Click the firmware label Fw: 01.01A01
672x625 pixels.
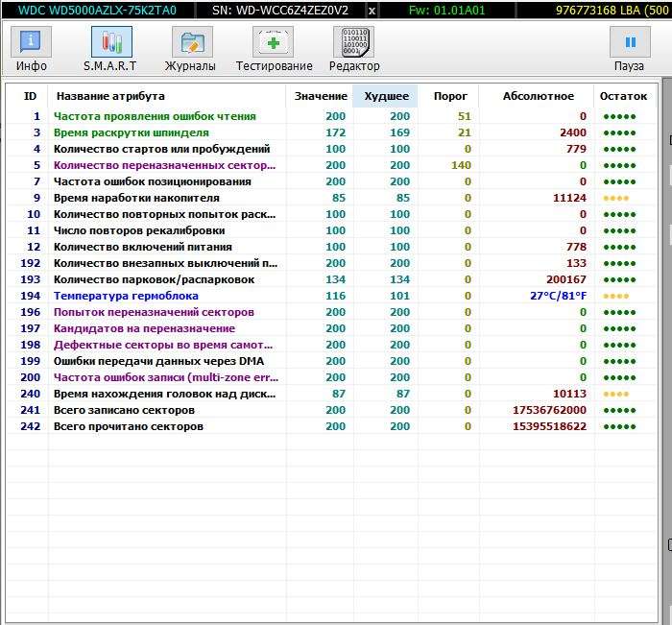pyautogui.click(x=446, y=11)
